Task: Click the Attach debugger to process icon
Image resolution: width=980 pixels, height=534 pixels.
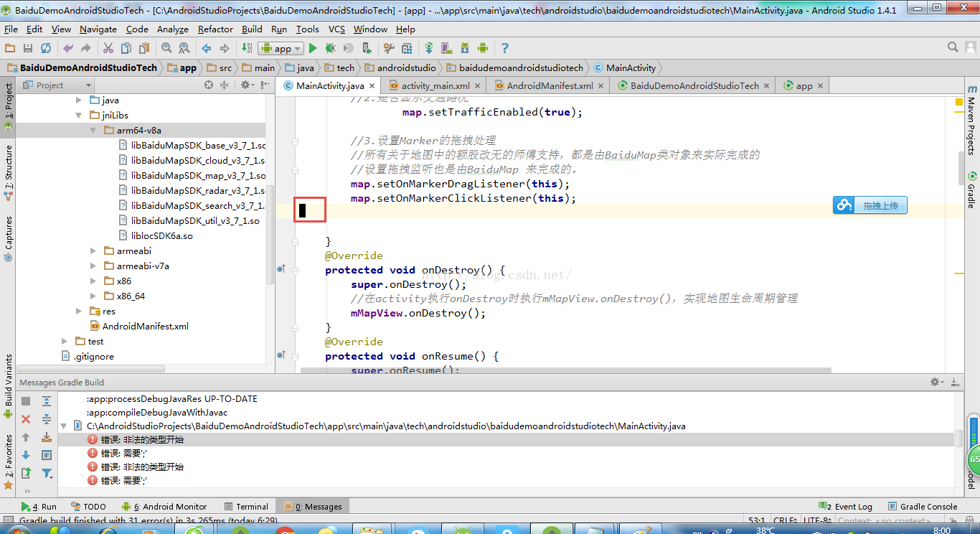Action: pos(367,48)
